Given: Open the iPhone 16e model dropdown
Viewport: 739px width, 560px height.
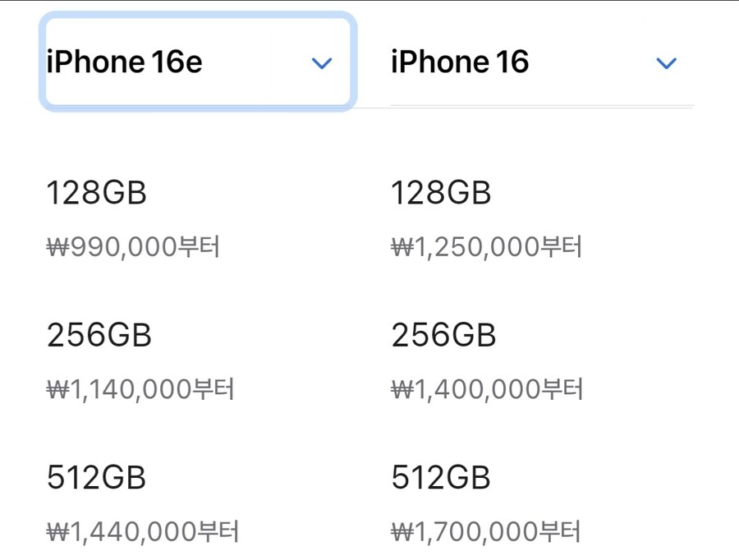Looking at the screenshot, I should (198, 62).
